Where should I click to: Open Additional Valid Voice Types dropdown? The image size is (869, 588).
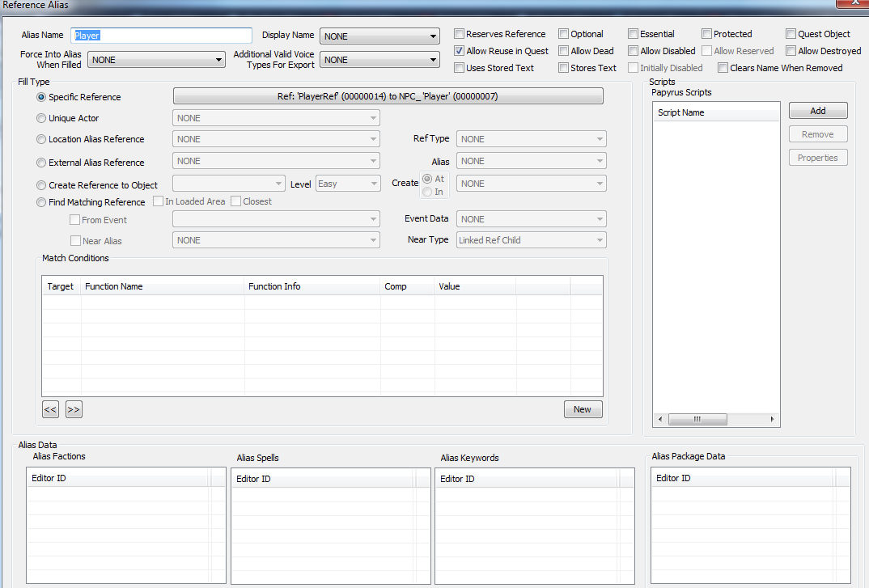[379, 60]
